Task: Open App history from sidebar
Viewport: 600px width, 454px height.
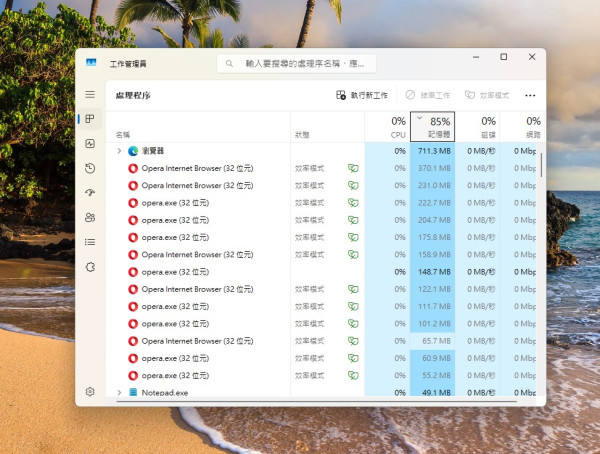Action: coord(90,168)
